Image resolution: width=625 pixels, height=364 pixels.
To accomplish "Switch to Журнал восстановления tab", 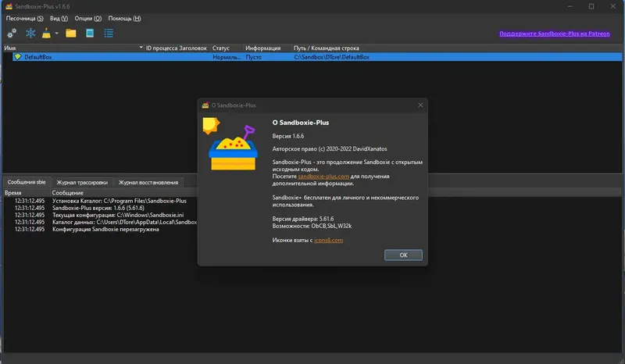I will pos(148,182).
